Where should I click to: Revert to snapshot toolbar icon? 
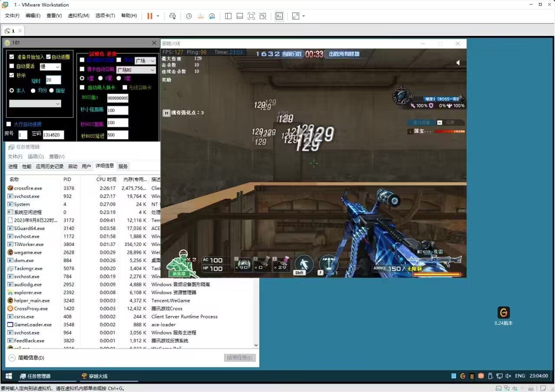(x=200, y=16)
